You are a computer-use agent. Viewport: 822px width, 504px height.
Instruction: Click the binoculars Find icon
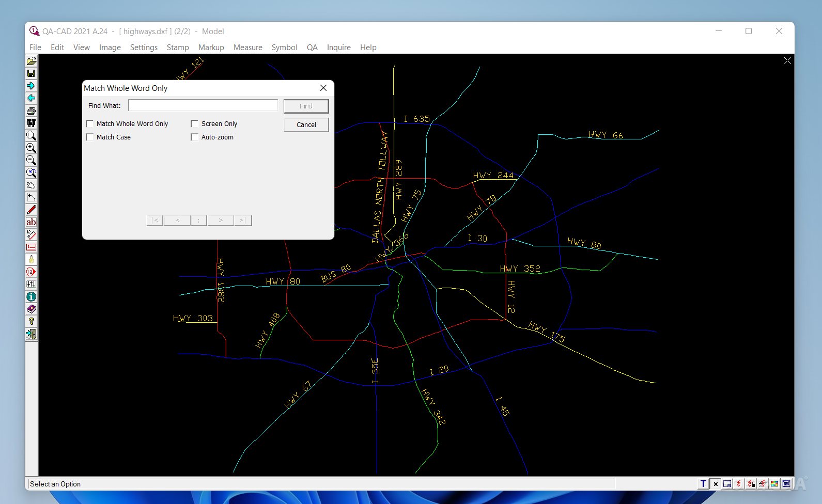(31, 123)
